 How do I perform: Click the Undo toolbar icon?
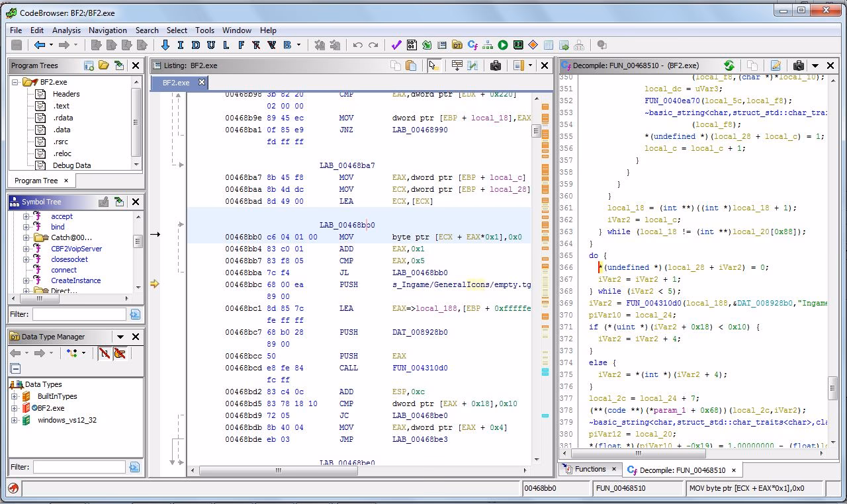coord(358,45)
